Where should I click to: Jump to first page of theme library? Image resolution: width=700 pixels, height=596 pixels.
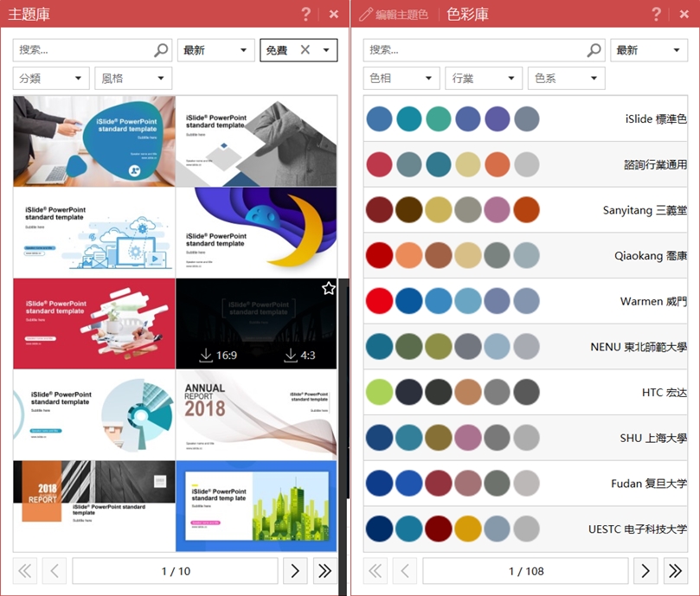(x=24, y=571)
